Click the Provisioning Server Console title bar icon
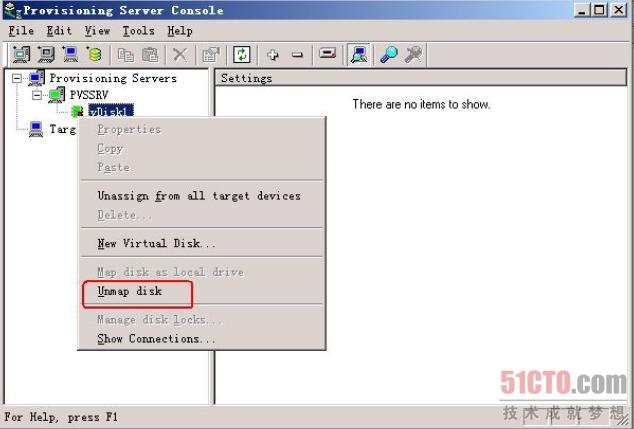This screenshot has height=429, width=634. pos(12,11)
